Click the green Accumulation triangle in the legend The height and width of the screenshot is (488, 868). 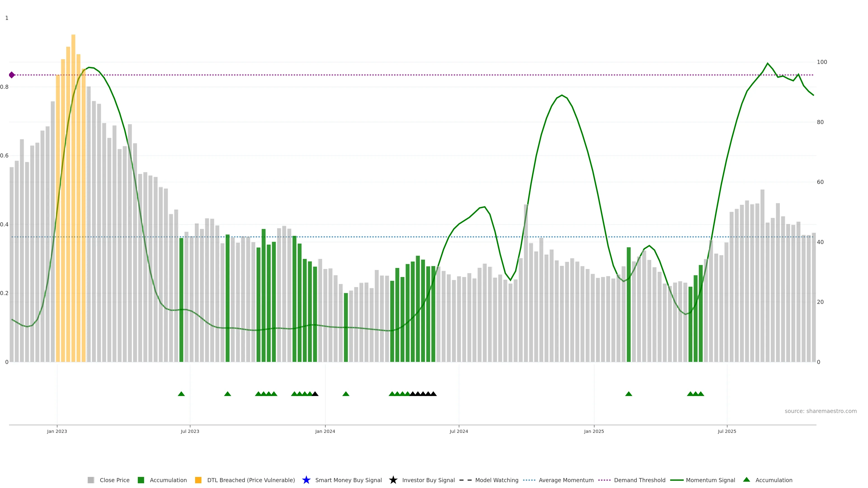pos(746,480)
